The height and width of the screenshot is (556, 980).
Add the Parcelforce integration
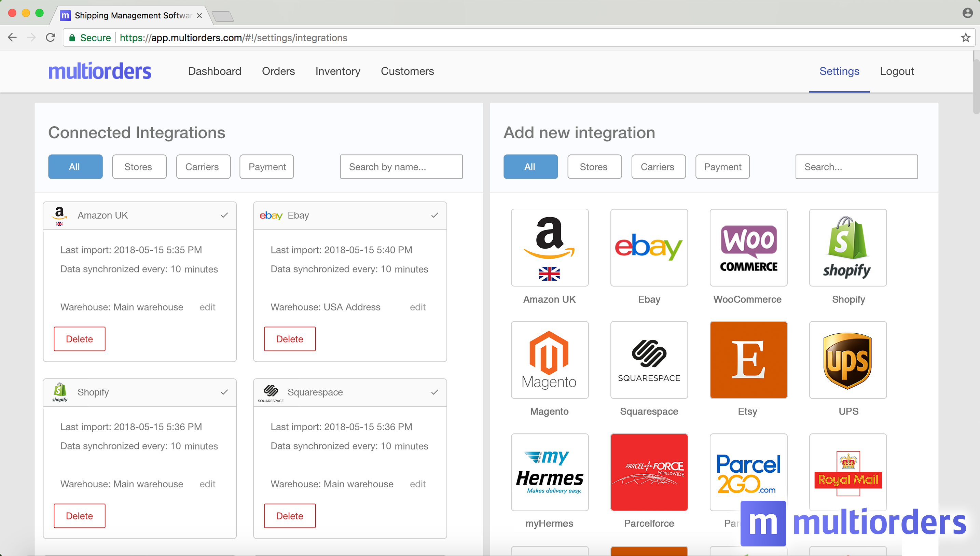click(x=649, y=472)
